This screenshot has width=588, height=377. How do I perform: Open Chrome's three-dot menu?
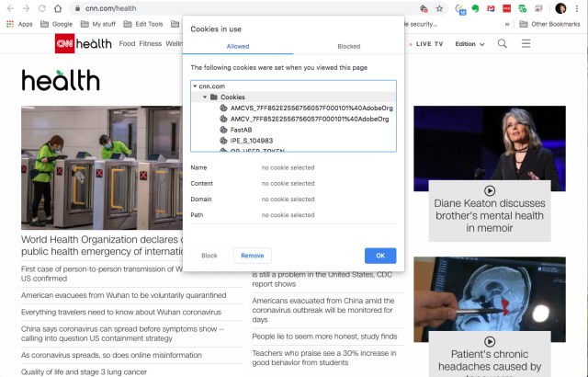[x=577, y=8]
